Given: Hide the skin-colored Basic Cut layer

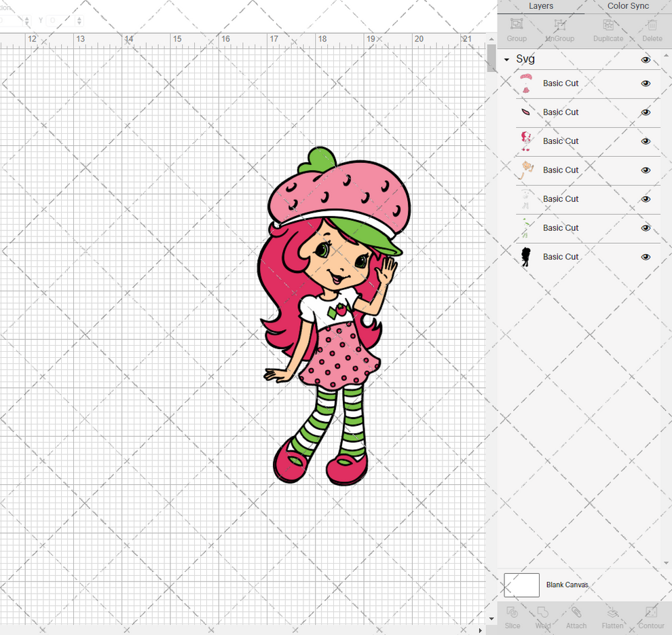Looking at the screenshot, I should [x=646, y=170].
